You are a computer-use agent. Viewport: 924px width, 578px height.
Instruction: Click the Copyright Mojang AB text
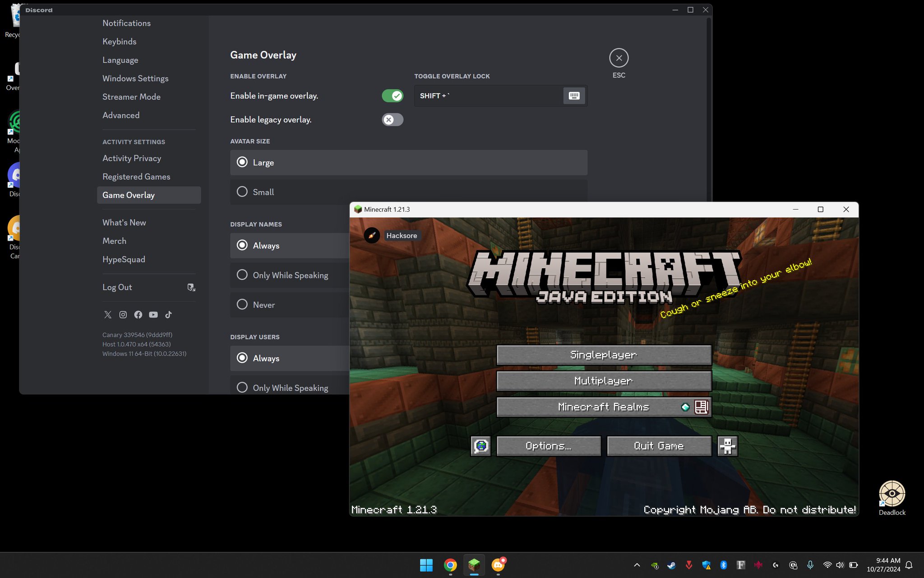pos(749,510)
